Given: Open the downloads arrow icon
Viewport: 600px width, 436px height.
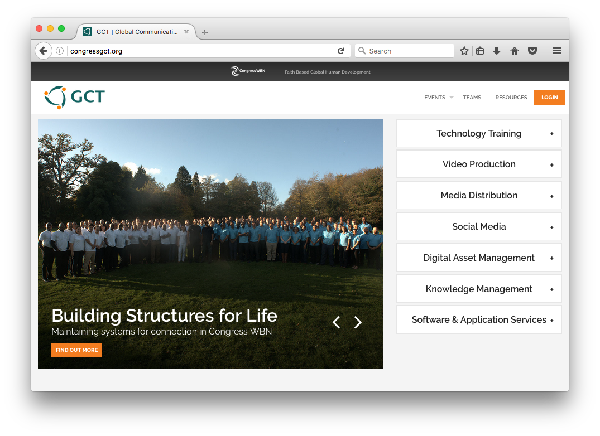Looking at the screenshot, I should 497,50.
